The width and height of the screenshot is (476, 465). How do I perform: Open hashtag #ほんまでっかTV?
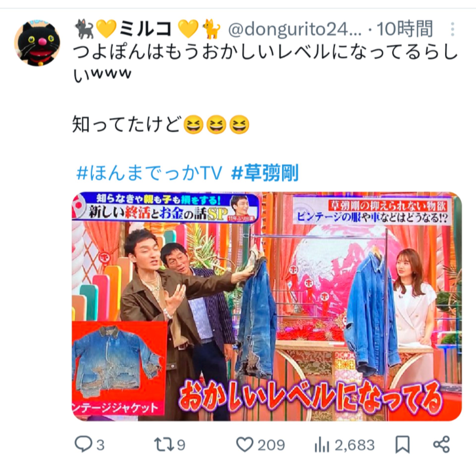click(149, 173)
